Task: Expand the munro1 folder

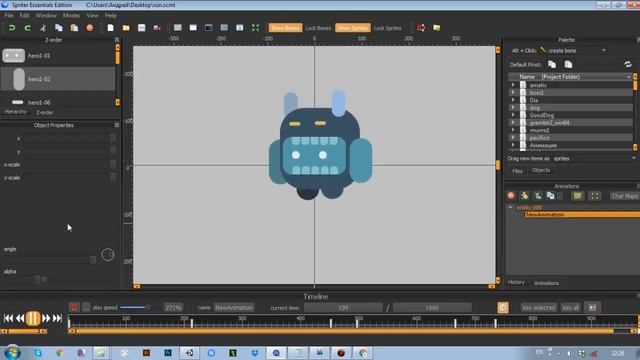Action: (x=513, y=130)
